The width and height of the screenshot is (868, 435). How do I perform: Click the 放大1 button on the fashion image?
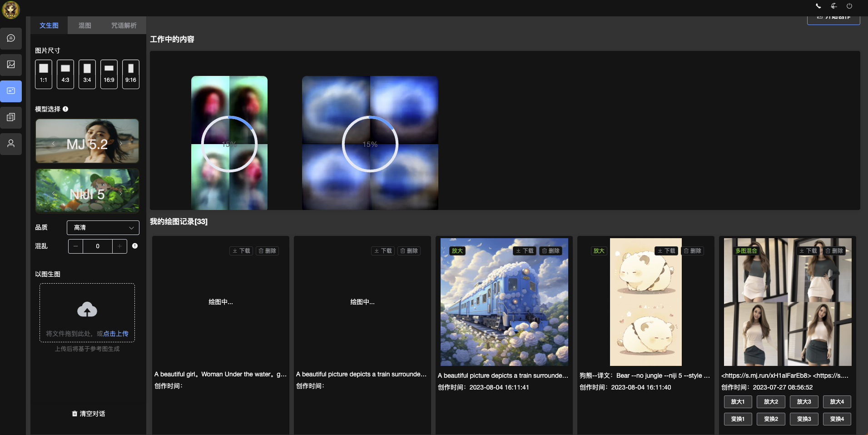[x=738, y=401]
